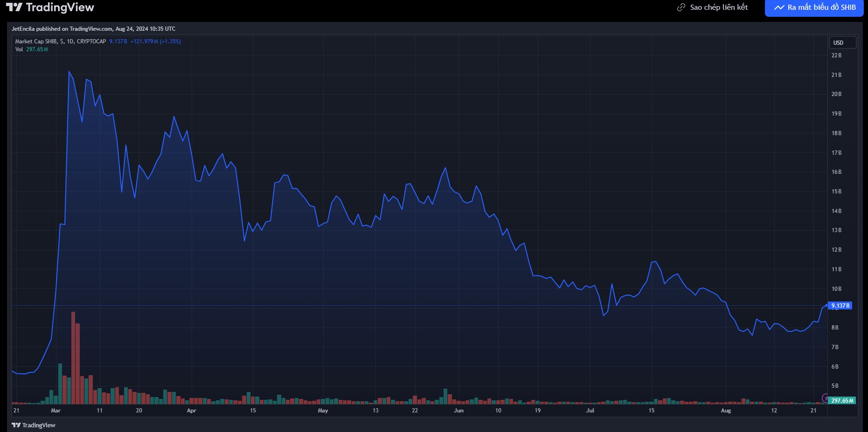Click the chart line icon in the blue button
Viewport: 868px width, 432px height.
(x=779, y=7)
